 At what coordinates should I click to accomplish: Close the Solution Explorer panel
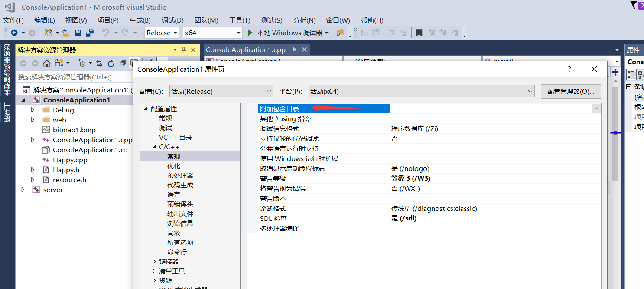click(x=193, y=50)
